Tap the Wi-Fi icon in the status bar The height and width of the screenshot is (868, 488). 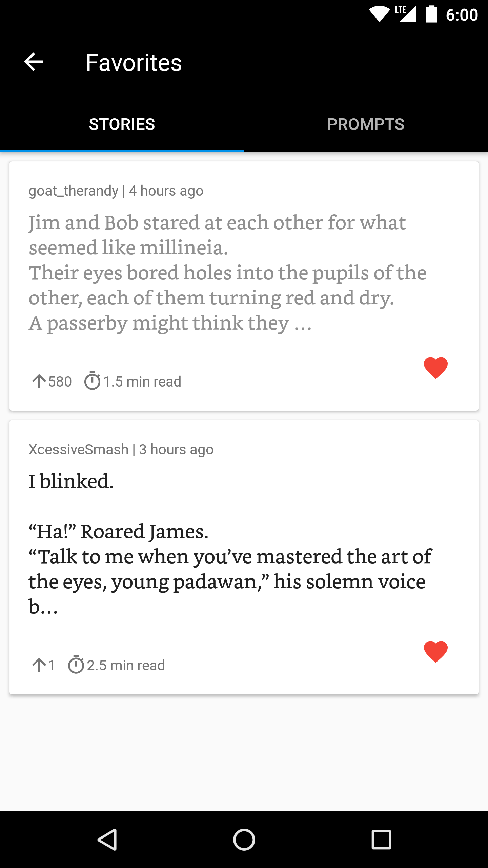pyautogui.click(x=379, y=14)
